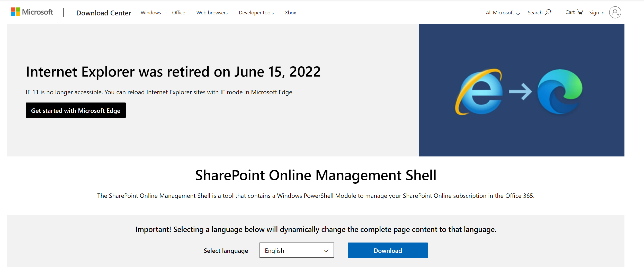Screen dimensions: 644x279
Task: Click the Microsoft Edge logo image
Action: pyautogui.click(x=560, y=92)
